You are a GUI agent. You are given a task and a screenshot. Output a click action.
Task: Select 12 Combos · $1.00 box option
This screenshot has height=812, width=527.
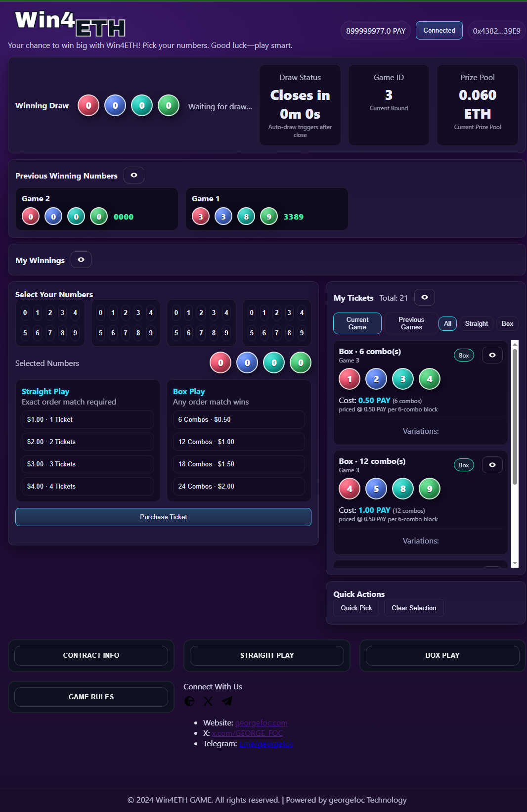click(239, 442)
